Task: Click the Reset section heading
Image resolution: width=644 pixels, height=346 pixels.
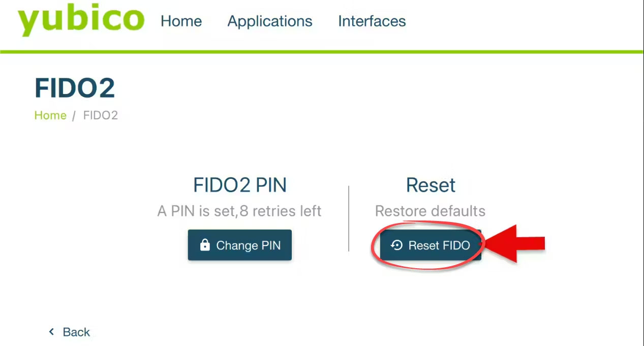Action: pos(431,185)
